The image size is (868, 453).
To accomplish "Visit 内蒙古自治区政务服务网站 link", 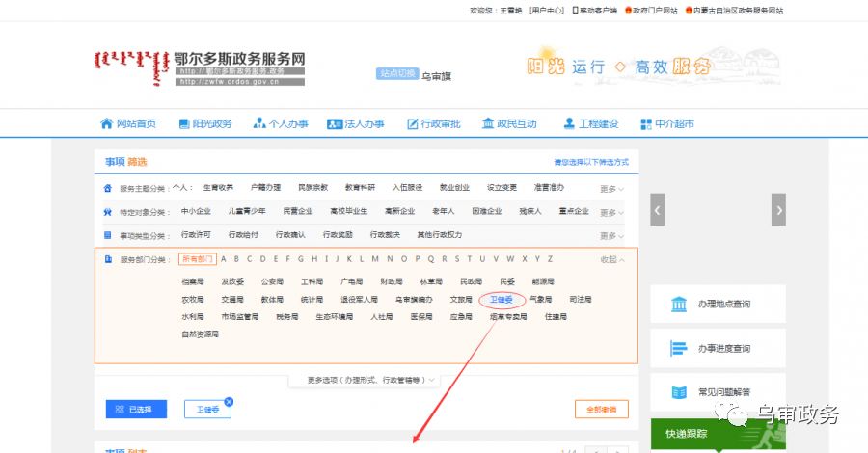I will tap(734, 11).
